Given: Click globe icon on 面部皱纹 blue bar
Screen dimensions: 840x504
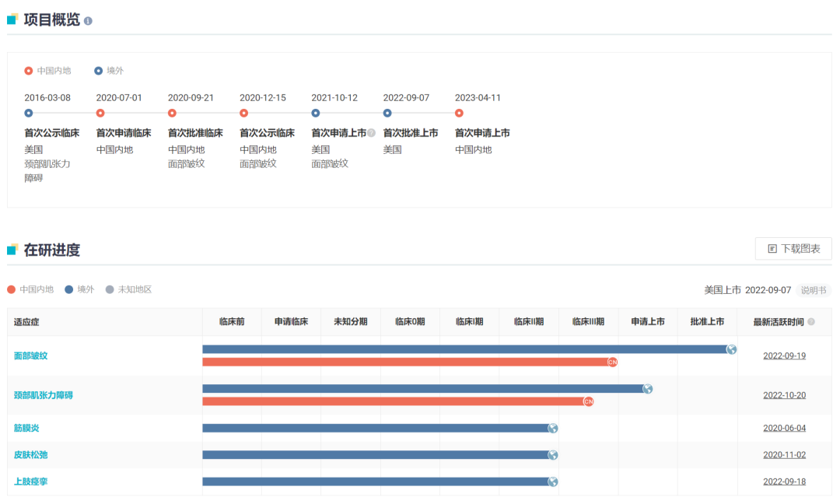Looking at the screenshot, I should 731,349.
